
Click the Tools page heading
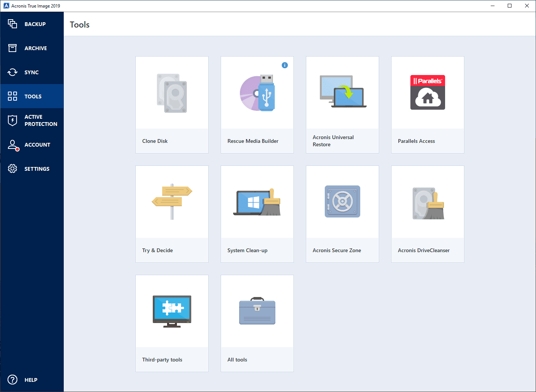coord(80,24)
